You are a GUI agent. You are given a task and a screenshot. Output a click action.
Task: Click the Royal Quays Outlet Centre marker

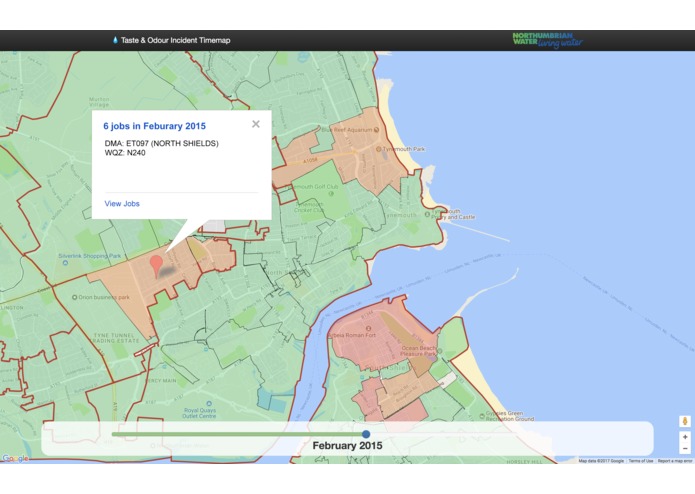coord(209,404)
